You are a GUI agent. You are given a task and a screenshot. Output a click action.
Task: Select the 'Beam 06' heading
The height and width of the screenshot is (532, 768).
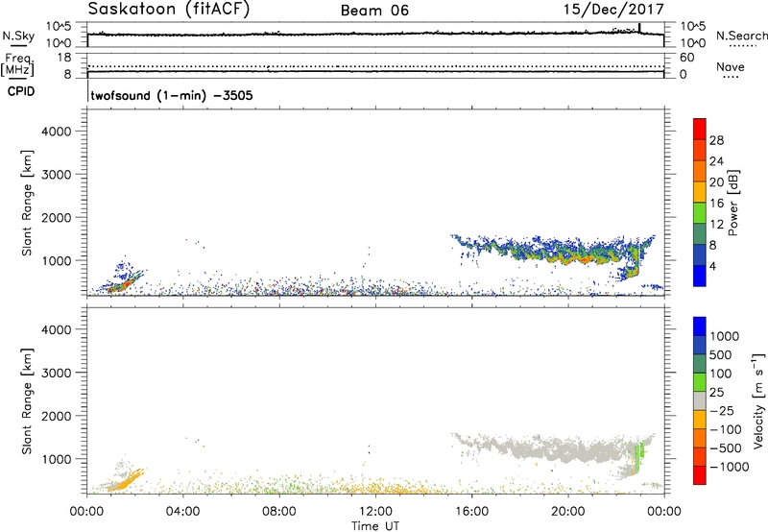click(374, 11)
